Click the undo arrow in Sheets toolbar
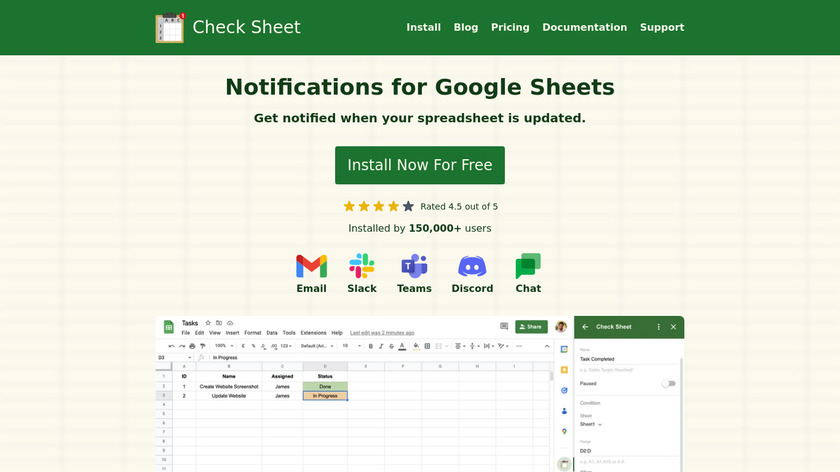The image size is (840, 472). pos(171,346)
